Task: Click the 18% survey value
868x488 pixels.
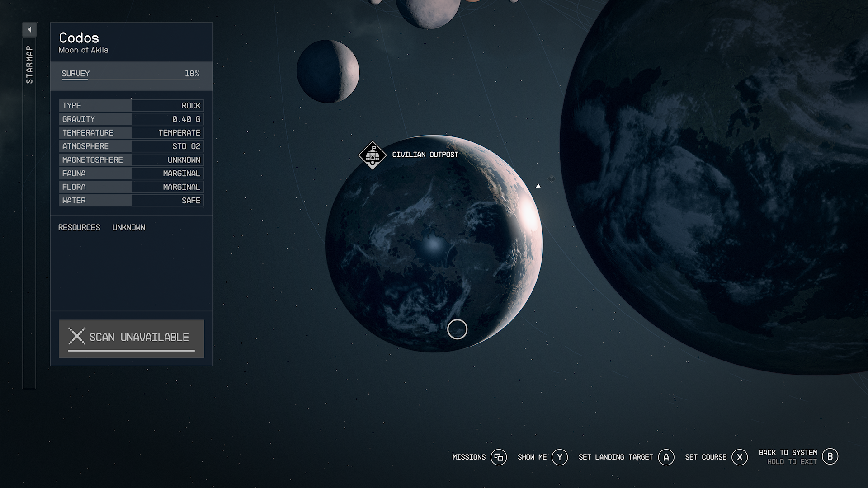Action: (x=192, y=74)
